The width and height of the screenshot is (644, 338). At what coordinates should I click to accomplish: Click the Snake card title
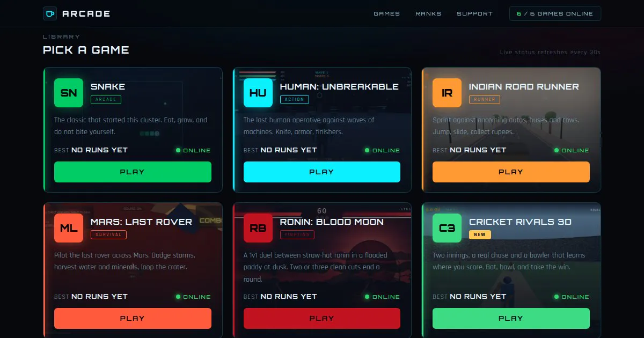pos(108,86)
